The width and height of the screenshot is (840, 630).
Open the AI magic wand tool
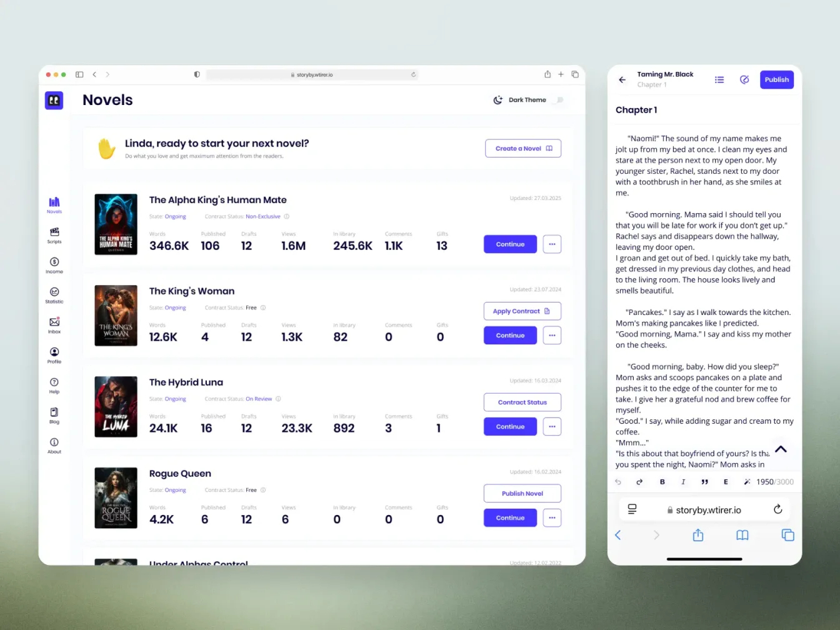point(747,481)
